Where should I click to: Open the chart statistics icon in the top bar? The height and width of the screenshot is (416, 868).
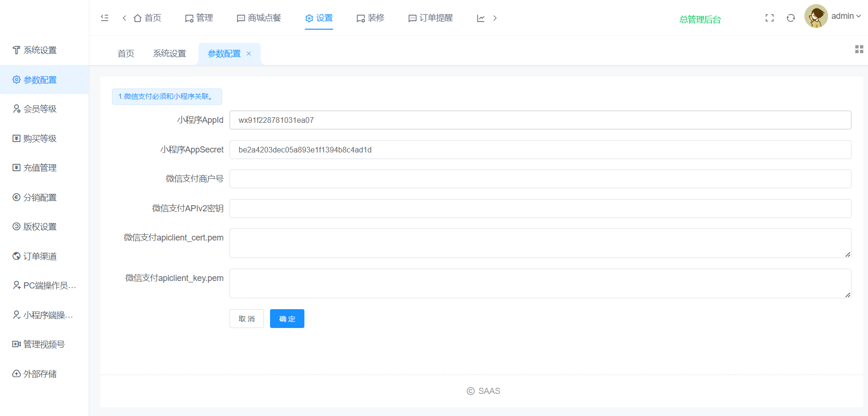pyautogui.click(x=481, y=18)
